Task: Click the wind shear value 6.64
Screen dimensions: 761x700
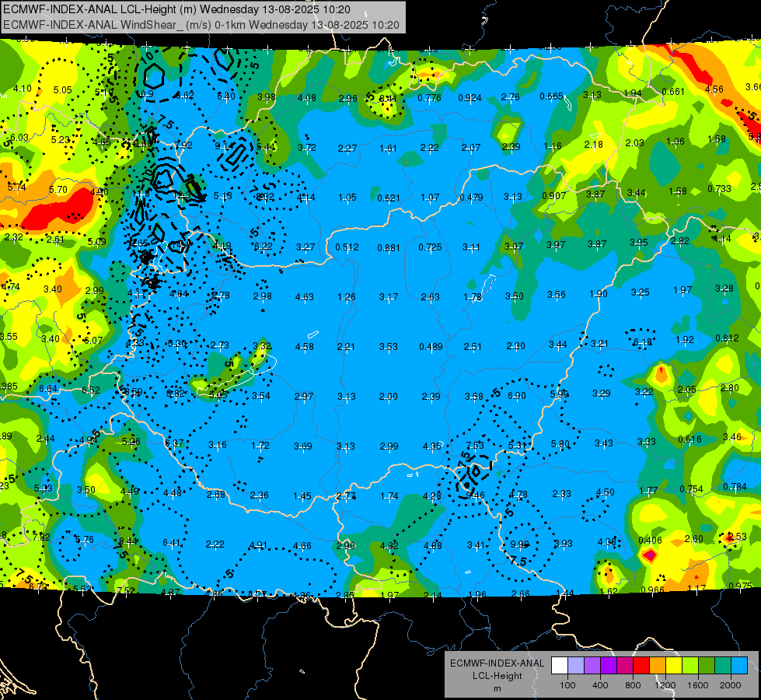Action: (48, 389)
